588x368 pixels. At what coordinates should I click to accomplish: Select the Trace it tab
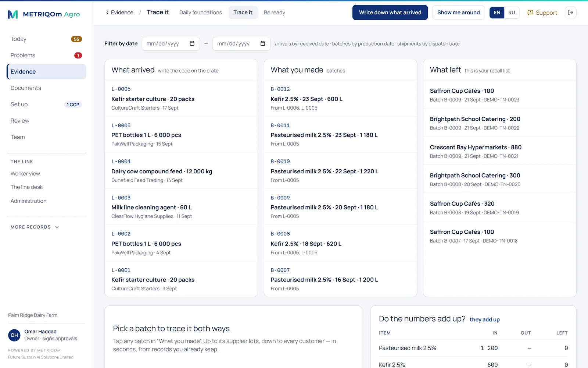243,13
